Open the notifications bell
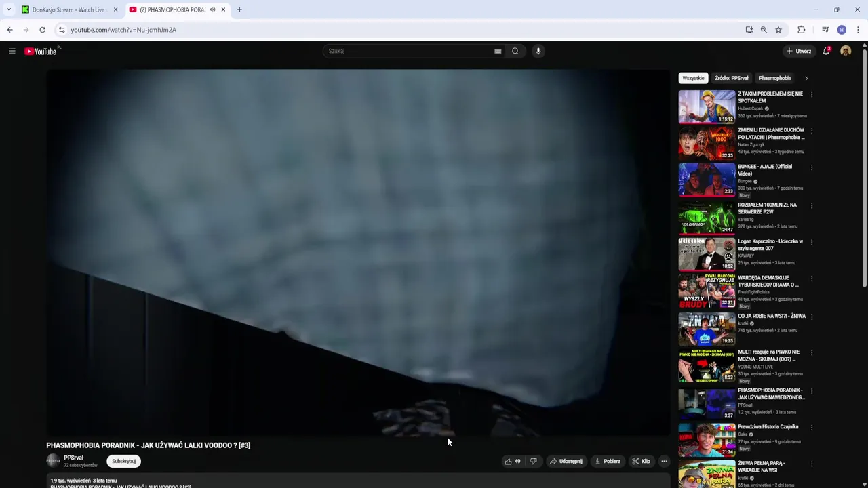Screen dimensions: 868x488 [x=826, y=51]
